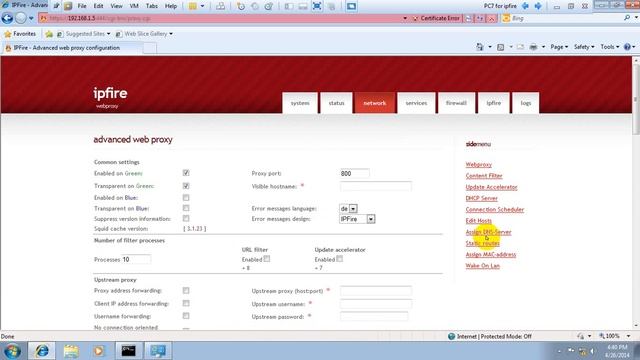Click the VMware snapshot take icon

click(x=241, y=6)
